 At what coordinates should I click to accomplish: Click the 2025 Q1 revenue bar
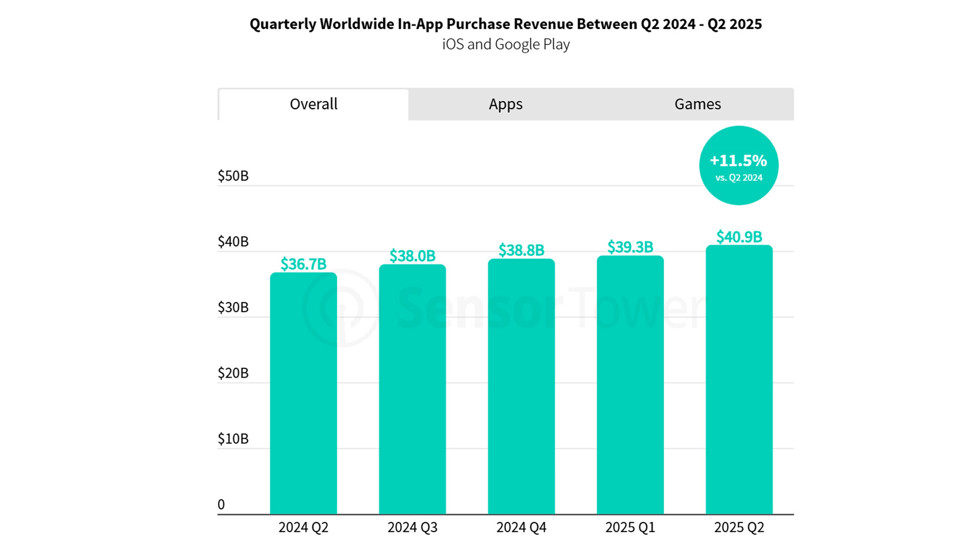coord(630,385)
